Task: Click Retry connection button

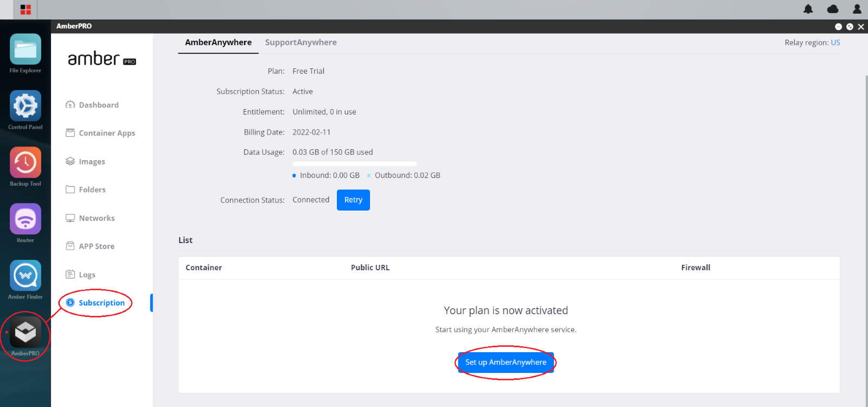Action: [353, 200]
